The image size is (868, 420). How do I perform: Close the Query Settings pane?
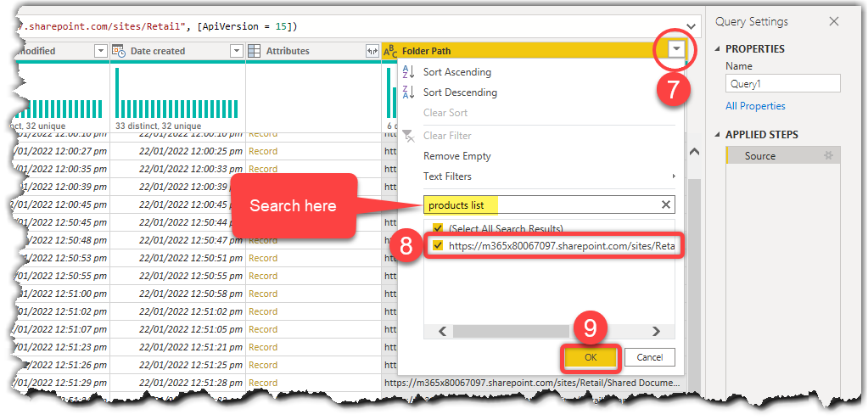click(x=834, y=21)
